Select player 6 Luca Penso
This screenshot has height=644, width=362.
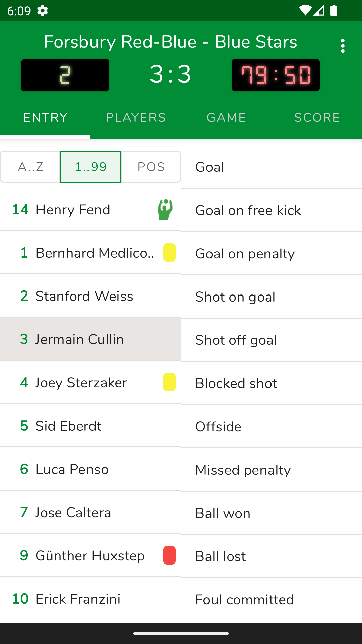pyautogui.click(x=72, y=469)
